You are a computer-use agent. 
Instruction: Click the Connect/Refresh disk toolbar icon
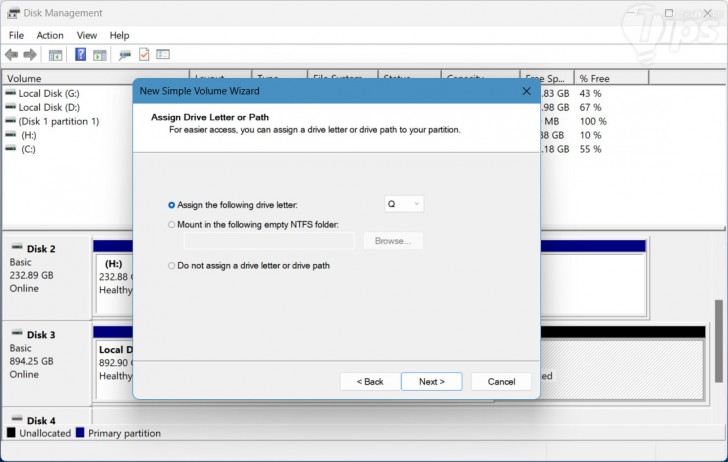click(x=124, y=55)
